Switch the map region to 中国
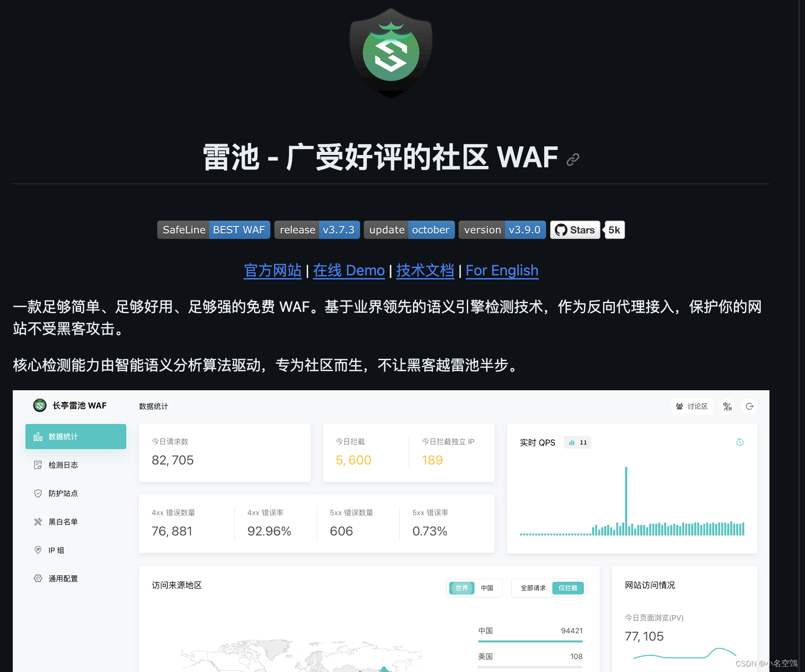 click(488, 588)
